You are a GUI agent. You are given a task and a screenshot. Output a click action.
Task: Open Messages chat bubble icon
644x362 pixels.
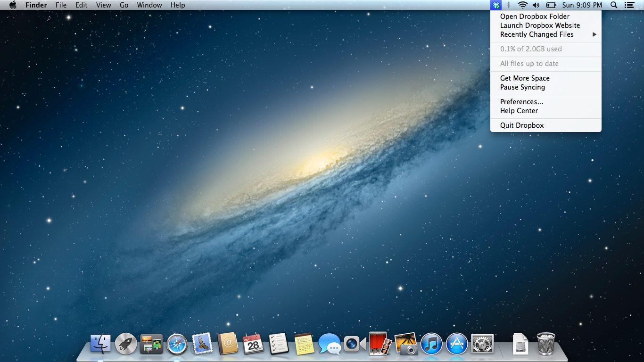[x=330, y=344]
